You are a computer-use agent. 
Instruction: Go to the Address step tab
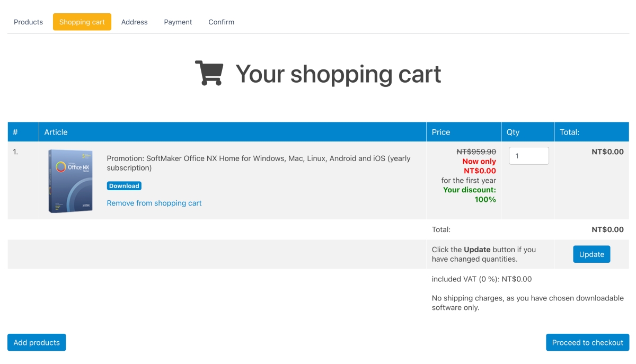click(x=134, y=22)
